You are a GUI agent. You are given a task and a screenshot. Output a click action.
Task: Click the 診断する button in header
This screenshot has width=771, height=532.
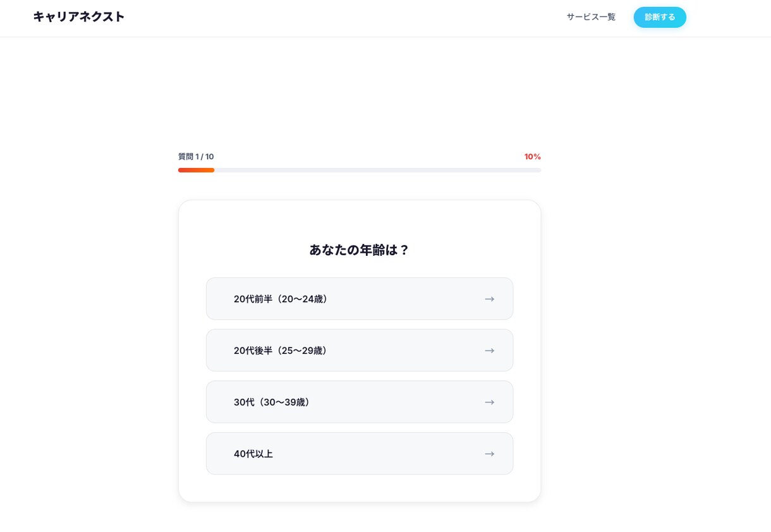(x=660, y=17)
